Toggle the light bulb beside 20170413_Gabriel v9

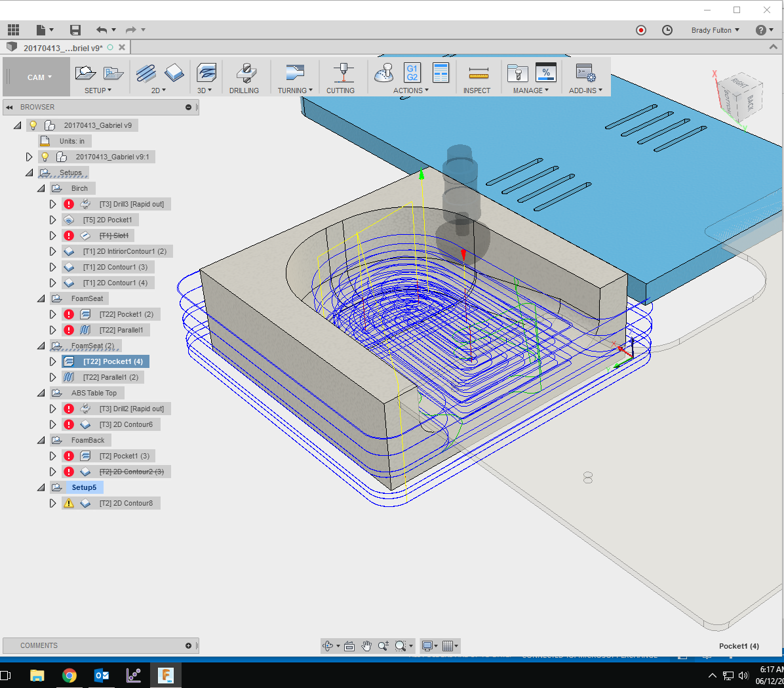pyautogui.click(x=33, y=125)
